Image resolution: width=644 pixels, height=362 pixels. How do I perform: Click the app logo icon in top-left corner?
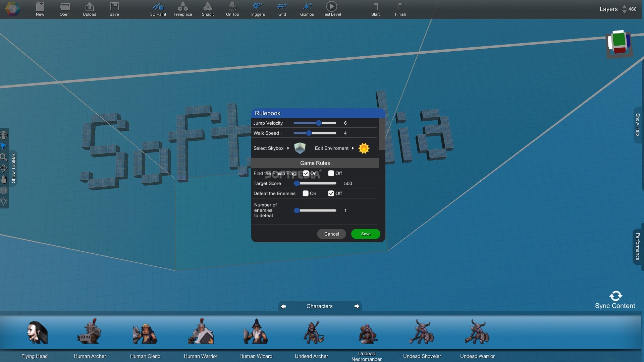tap(13, 9)
